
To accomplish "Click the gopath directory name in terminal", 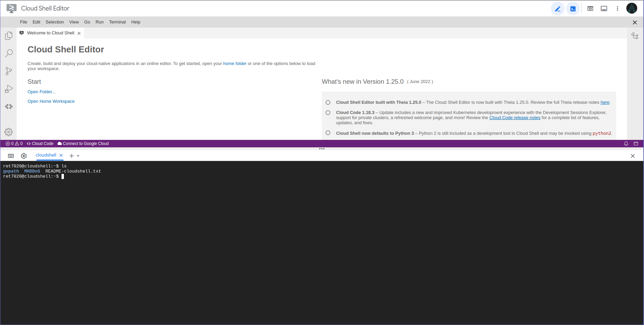I will 11,171.
